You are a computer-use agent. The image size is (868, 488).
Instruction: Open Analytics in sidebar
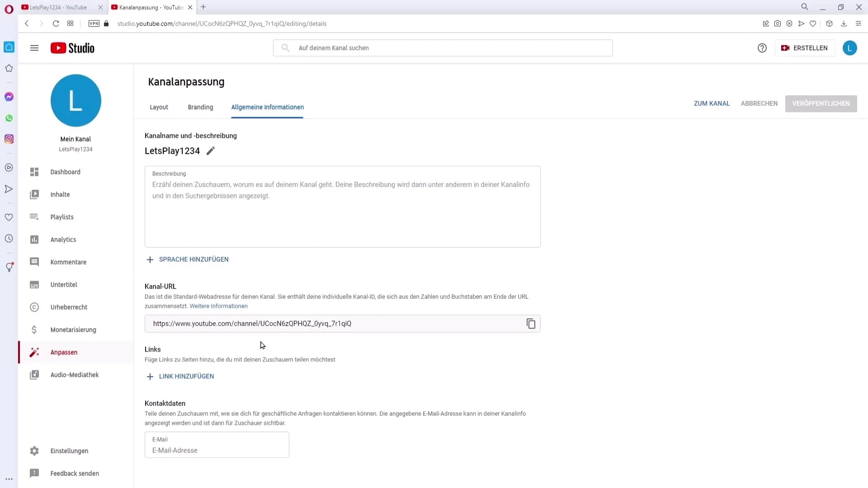pos(63,239)
